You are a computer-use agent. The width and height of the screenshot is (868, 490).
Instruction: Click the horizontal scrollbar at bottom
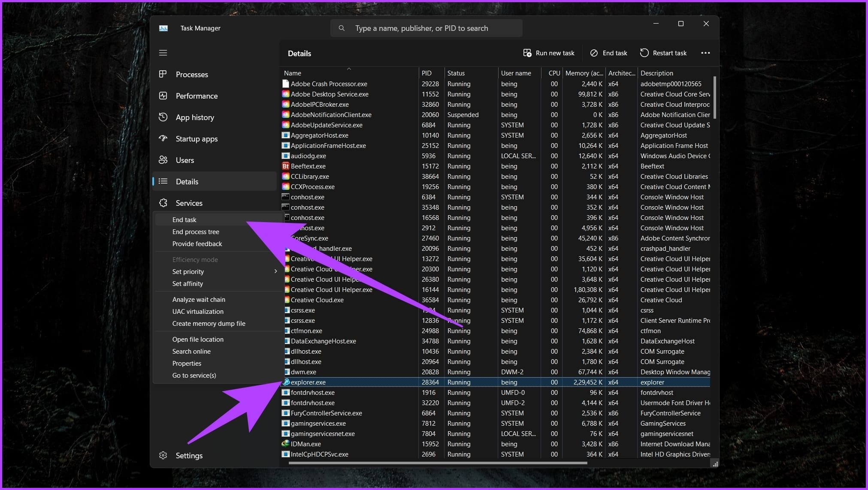(x=438, y=463)
